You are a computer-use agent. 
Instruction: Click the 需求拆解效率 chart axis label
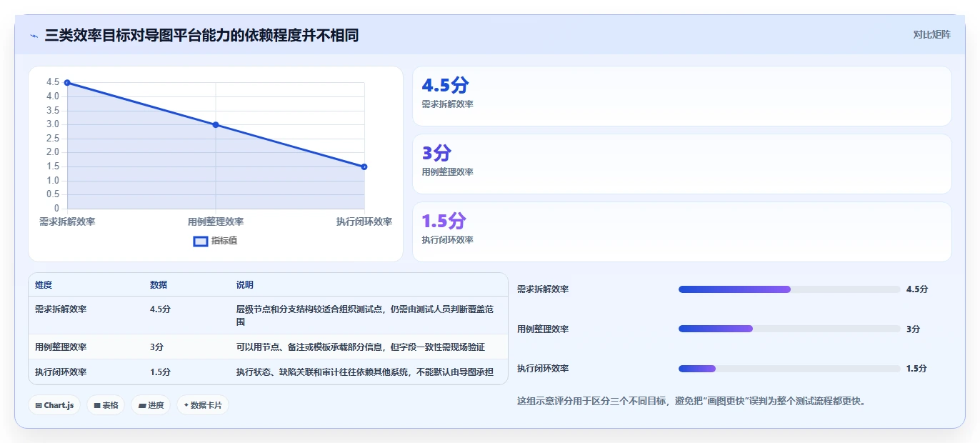[x=67, y=221]
